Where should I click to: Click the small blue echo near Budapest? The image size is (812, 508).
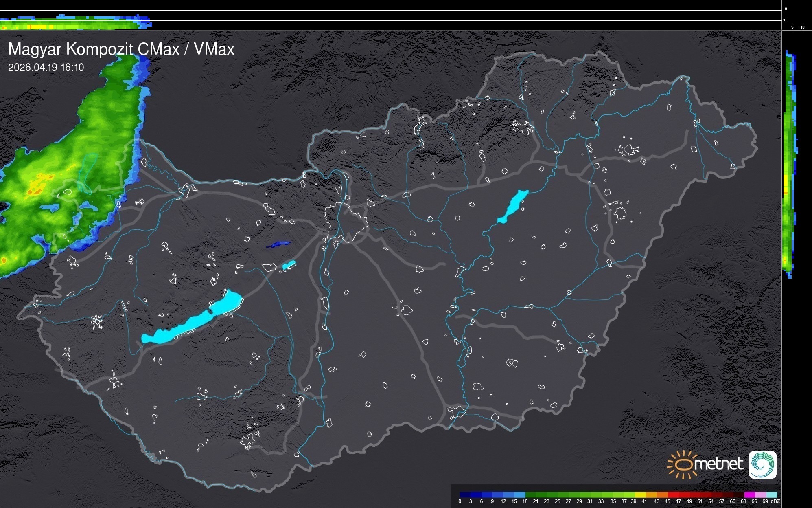(x=278, y=244)
